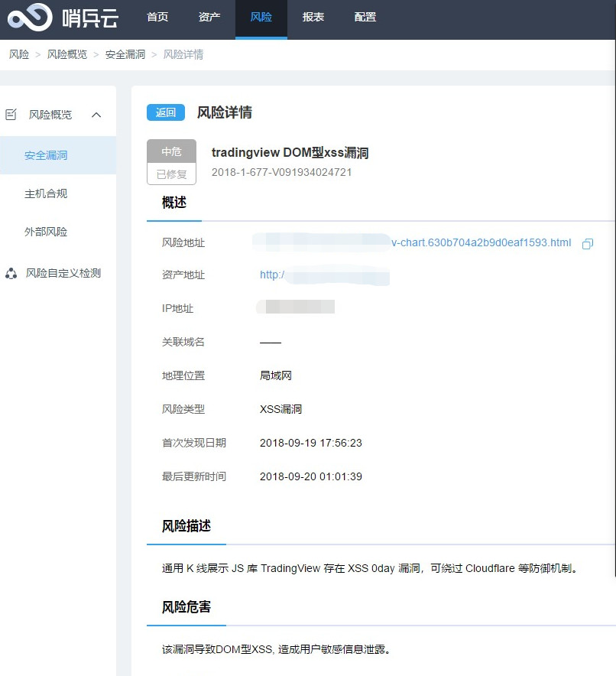
Task: Click the first discovery date 2018-09-19 17:56:23
Action: tap(311, 443)
